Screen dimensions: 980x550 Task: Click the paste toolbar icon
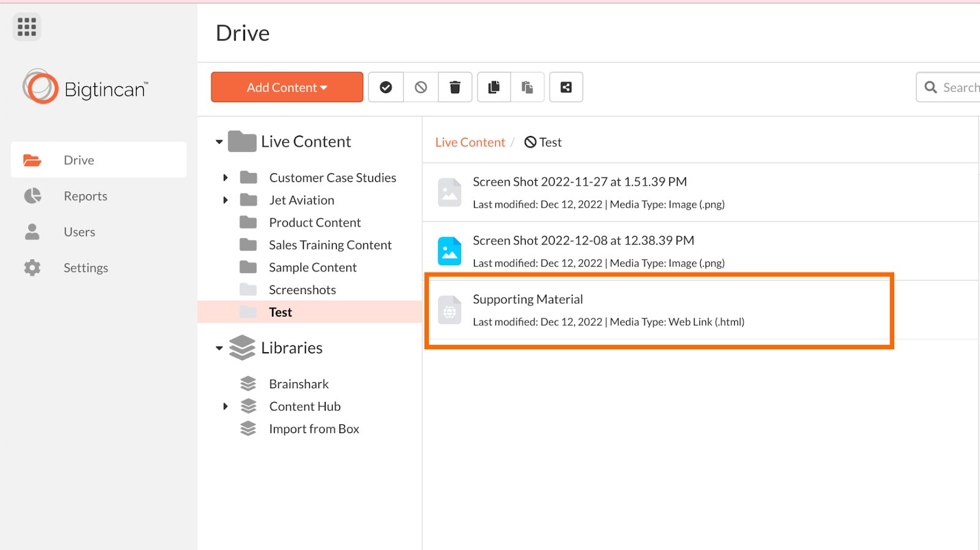527,87
